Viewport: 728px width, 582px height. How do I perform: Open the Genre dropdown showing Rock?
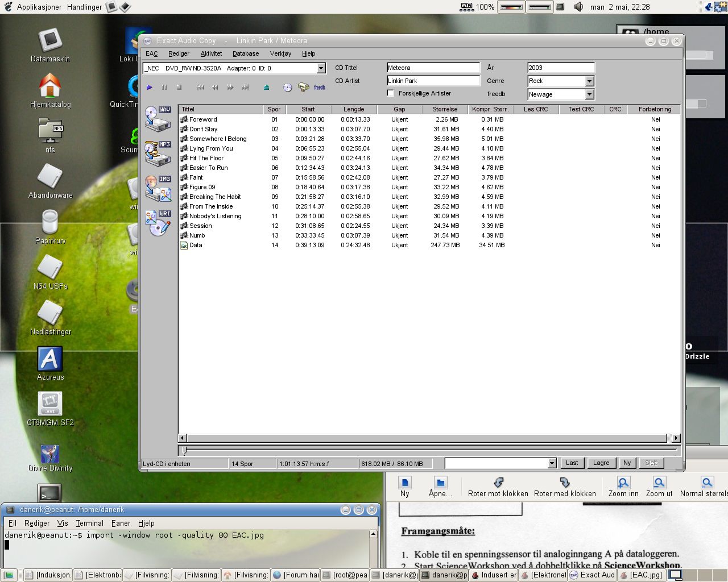pos(590,81)
